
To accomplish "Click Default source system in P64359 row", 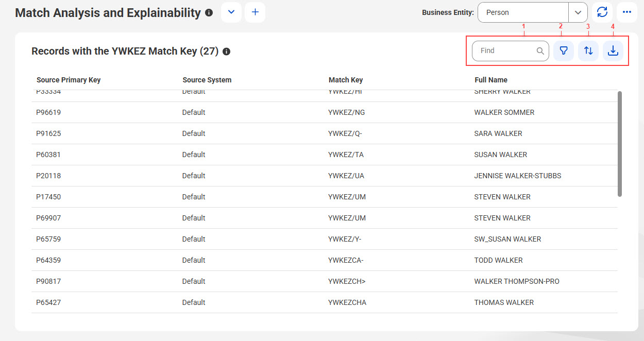I will click(x=194, y=260).
